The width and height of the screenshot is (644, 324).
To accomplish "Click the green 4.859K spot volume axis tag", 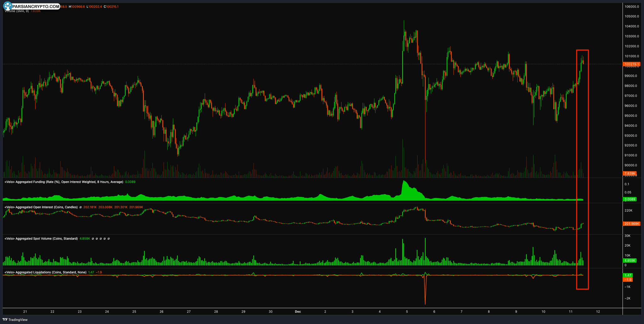I will (630, 260).
